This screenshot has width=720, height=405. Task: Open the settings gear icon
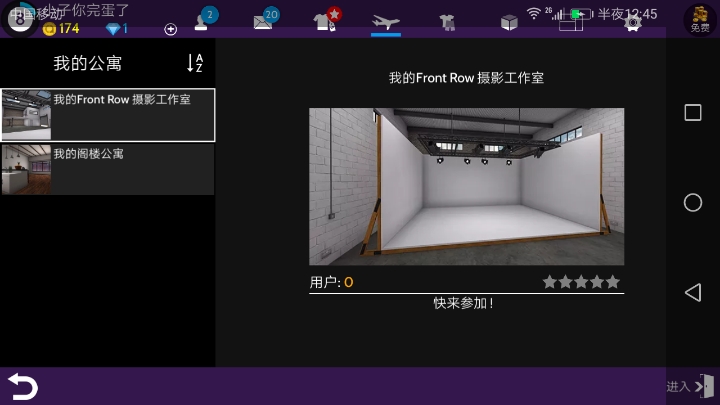point(632,22)
